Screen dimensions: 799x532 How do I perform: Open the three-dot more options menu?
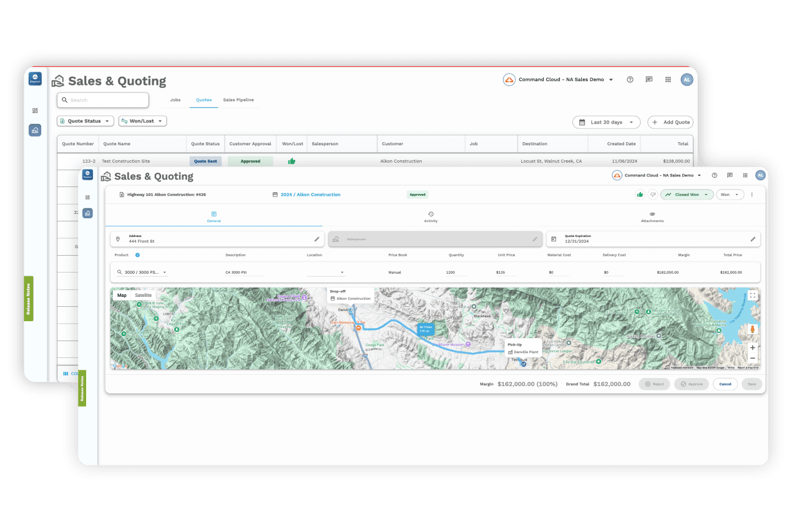[x=752, y=195]
